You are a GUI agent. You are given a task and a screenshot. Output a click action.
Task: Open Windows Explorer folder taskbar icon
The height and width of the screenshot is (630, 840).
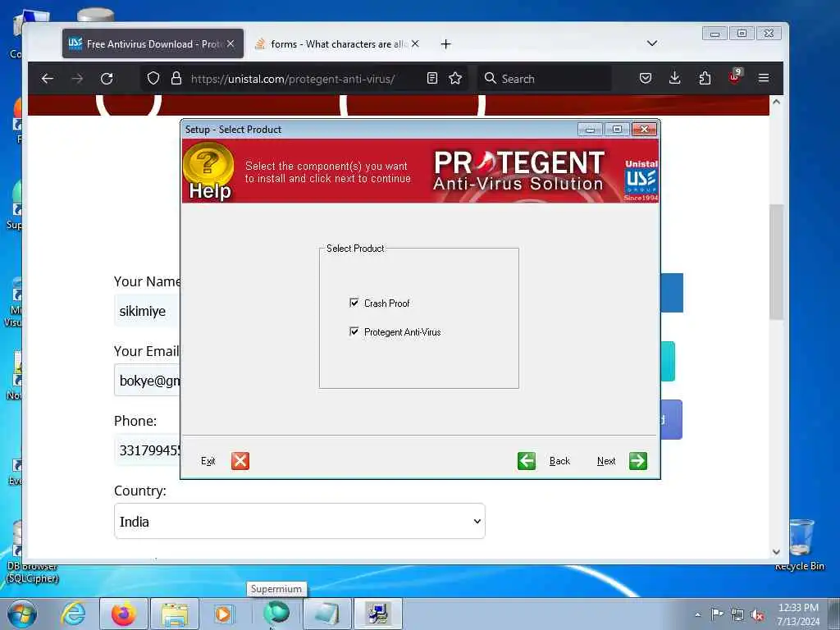click(x=175, y=614)
